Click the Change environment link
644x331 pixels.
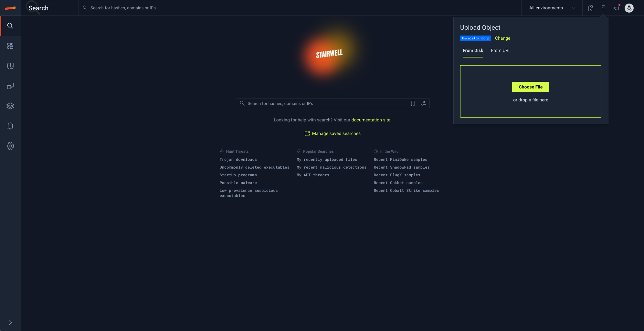tap(502, 38)
